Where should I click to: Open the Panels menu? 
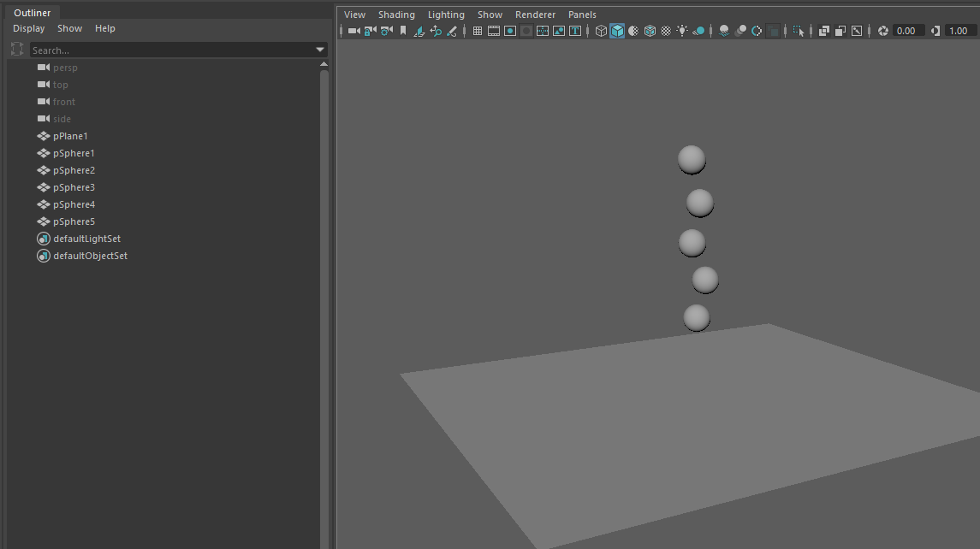pyautogui.click(x=582, y=15)
